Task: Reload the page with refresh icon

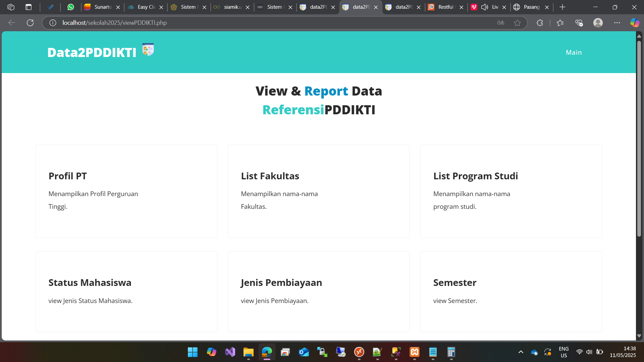Action: (x=30, y=23)
